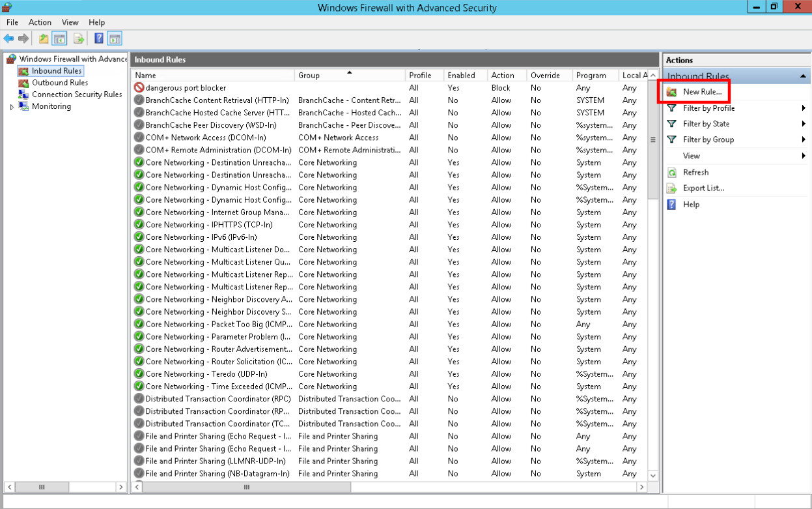
Task: Click the Help icon in Actions pane
Action: (x=672, y=205)
